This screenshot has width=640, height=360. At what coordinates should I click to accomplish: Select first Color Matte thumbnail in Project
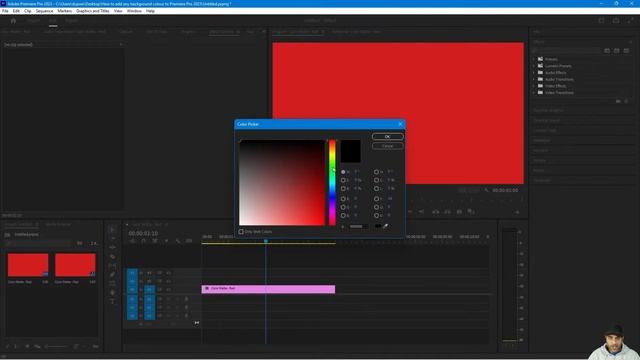[x=28, y=265]
